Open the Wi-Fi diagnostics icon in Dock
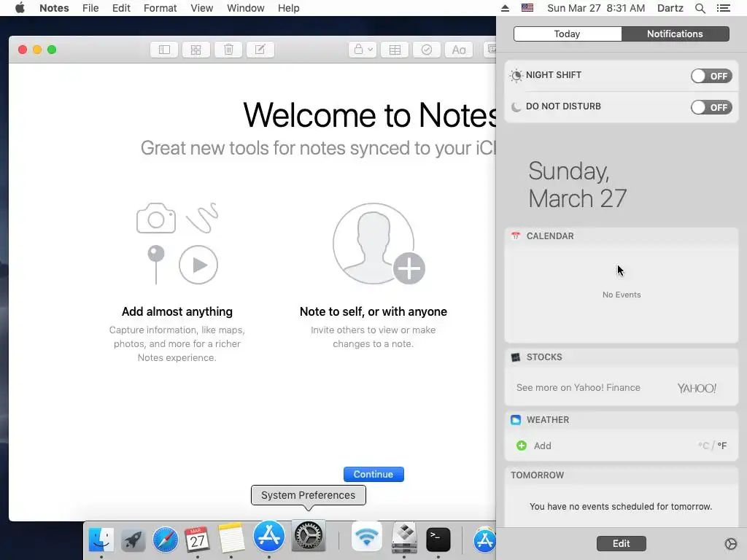Screen dimensions: 747x560 [367, 537]
